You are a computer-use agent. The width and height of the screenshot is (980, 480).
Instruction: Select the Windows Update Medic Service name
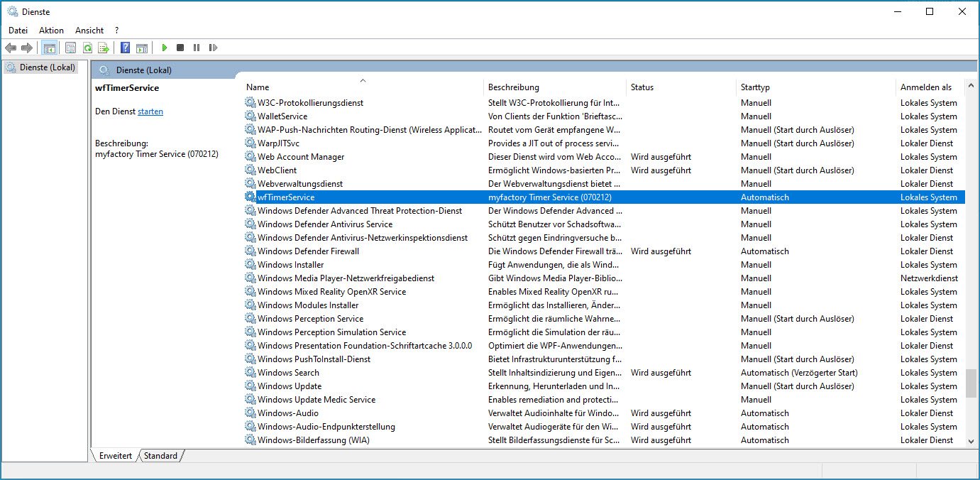[x=316, y=400]
